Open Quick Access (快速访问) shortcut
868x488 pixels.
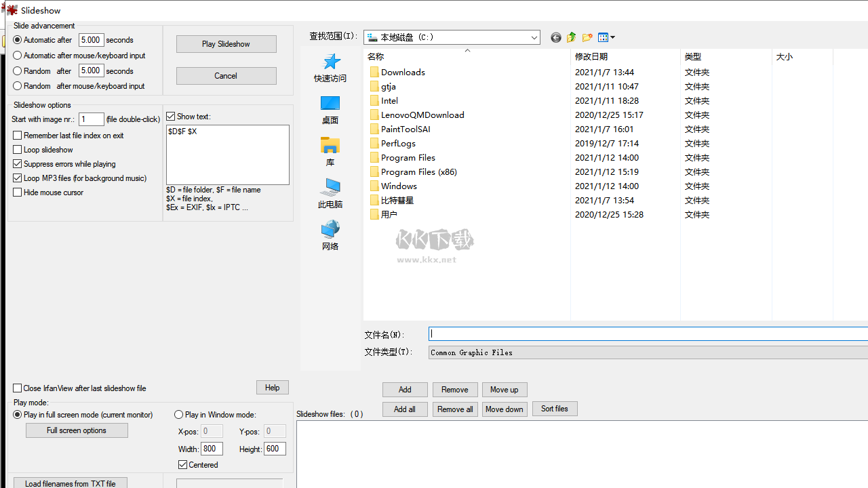[x=330, y=68]
